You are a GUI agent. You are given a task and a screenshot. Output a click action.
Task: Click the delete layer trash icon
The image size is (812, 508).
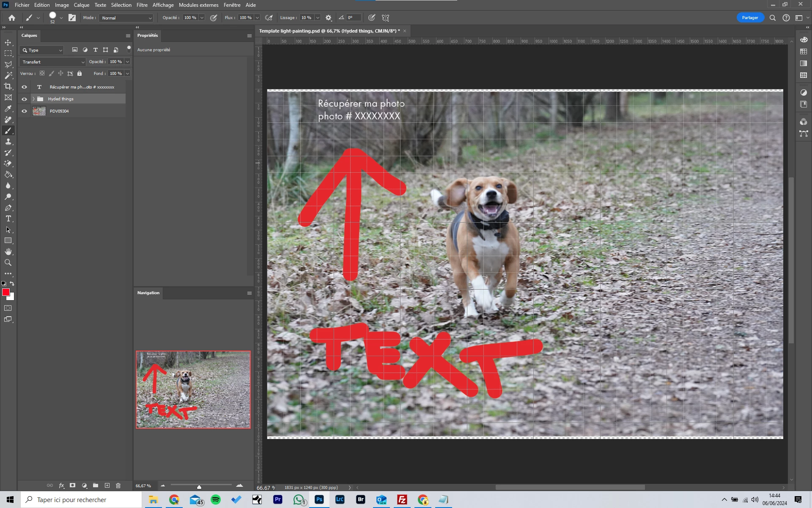118,486
